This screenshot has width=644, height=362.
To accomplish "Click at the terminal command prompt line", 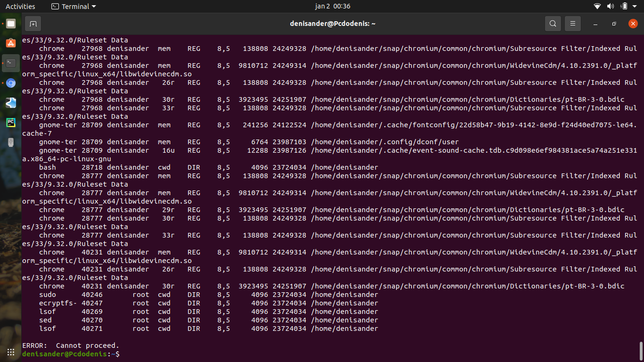I will coord(189,354).
